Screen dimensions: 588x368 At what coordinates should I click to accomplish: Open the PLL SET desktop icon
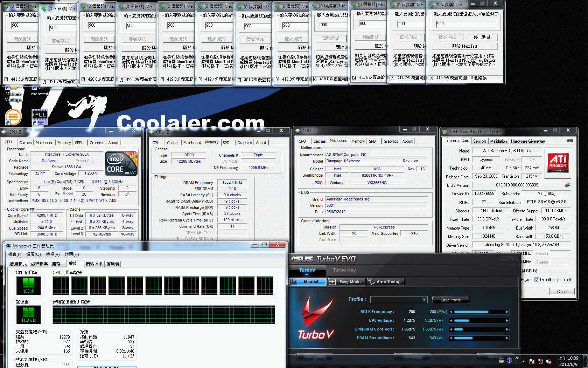click(40, 117)
